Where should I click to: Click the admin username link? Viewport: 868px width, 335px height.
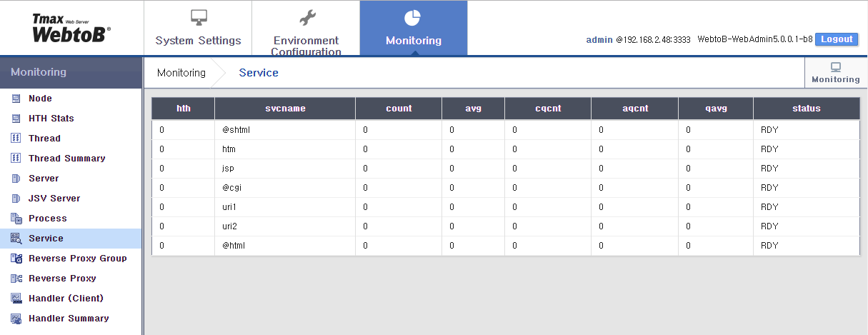(599, 40)
